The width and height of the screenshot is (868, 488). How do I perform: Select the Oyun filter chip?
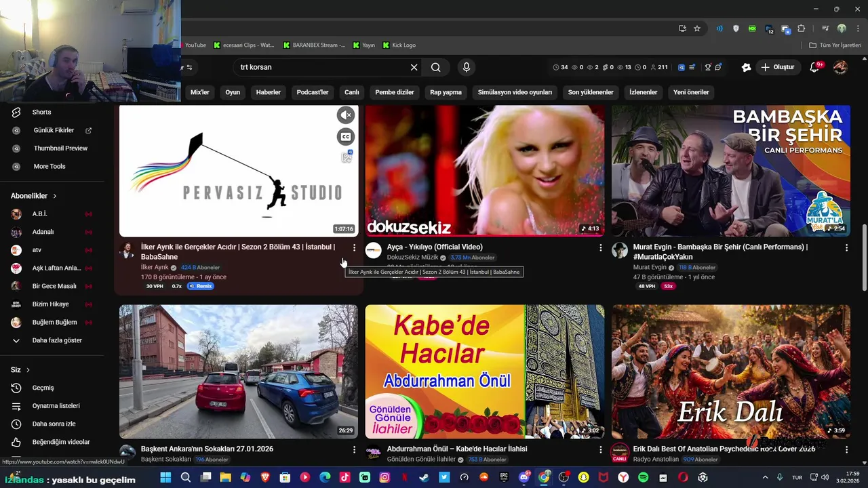(233, 92)
